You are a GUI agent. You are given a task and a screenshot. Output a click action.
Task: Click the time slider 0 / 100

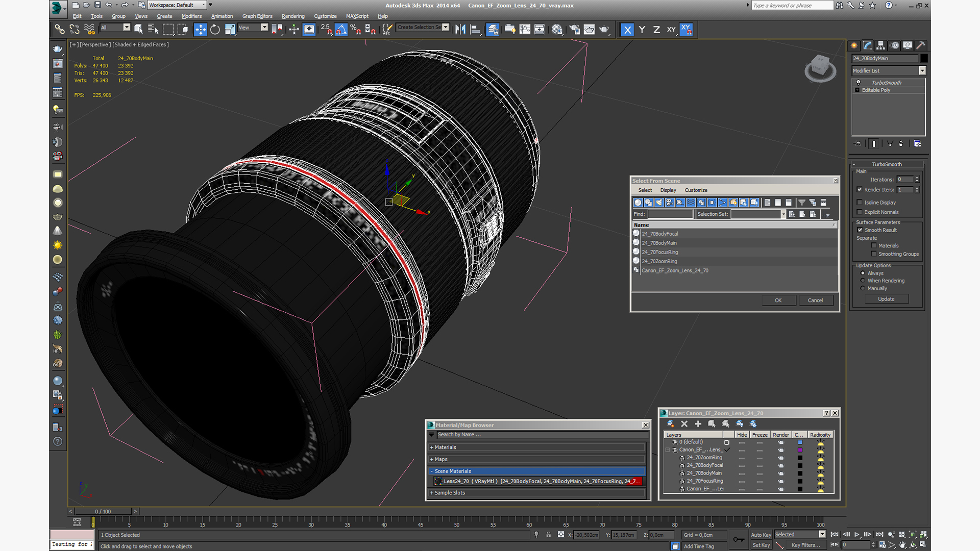pyautogui.click(x=103, y=511)
